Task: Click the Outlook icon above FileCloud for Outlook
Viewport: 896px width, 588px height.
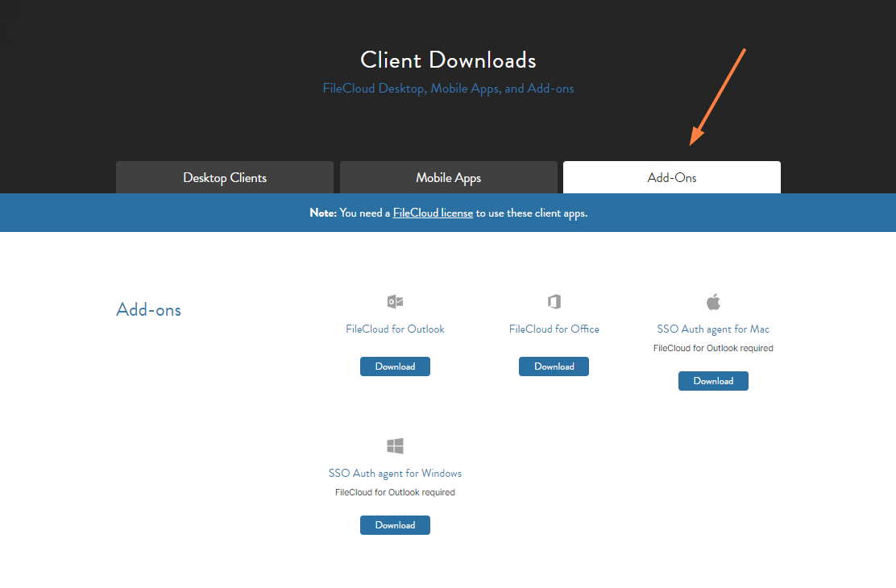Action: point(395,302)
